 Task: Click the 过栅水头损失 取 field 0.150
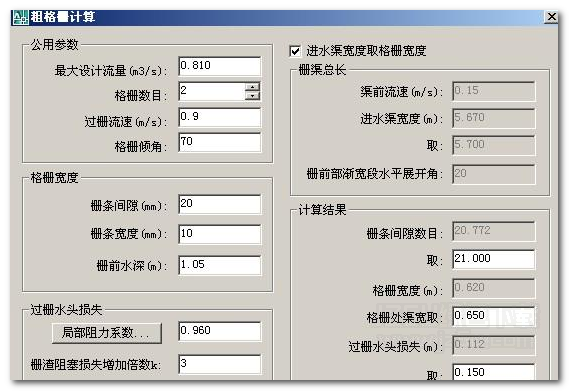[494, 372]
